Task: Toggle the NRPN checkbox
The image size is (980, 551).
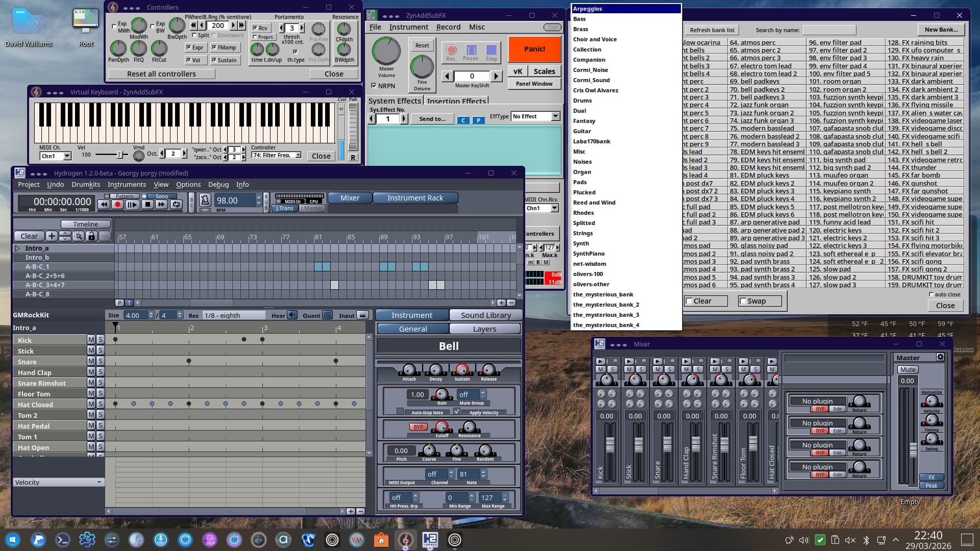Action: [374, 86]
